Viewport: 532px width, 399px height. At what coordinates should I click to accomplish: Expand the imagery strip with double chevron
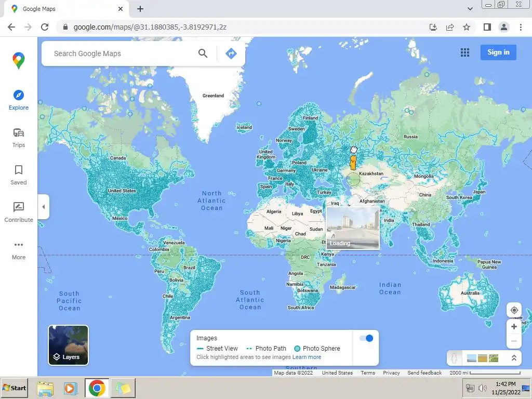(514, 358)
